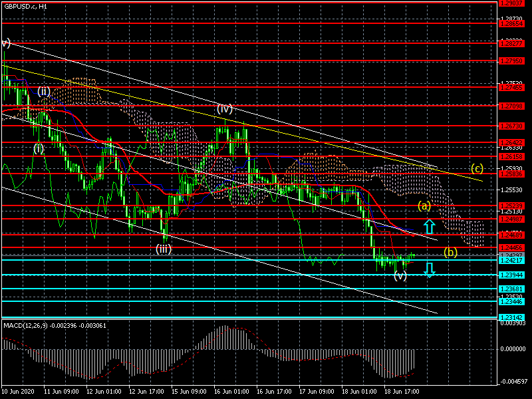This screenshot has width=532, height=399.
Task: Click the cyan down arrow on chart
Action: [x=429, y=270]
